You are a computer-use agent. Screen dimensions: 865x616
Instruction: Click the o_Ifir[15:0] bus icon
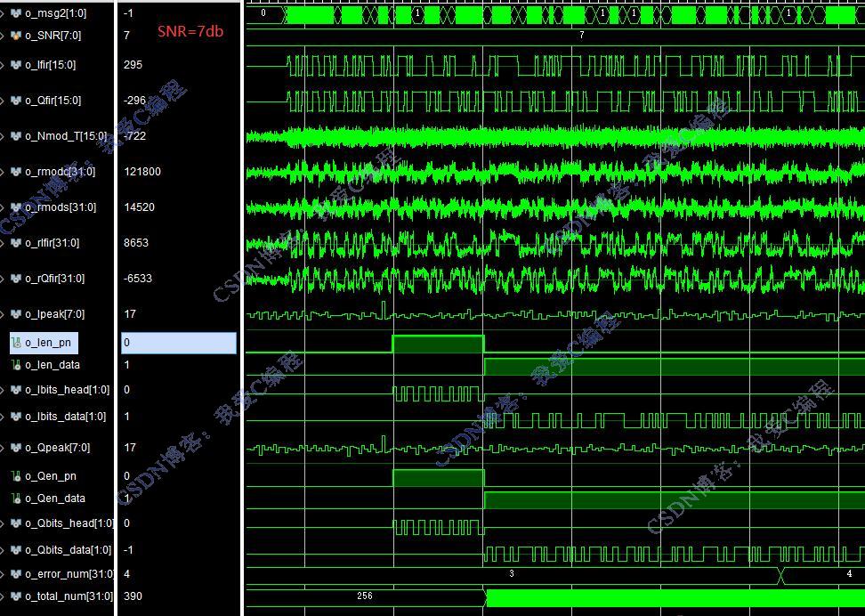pyautogui.click(x=16, y=65)
